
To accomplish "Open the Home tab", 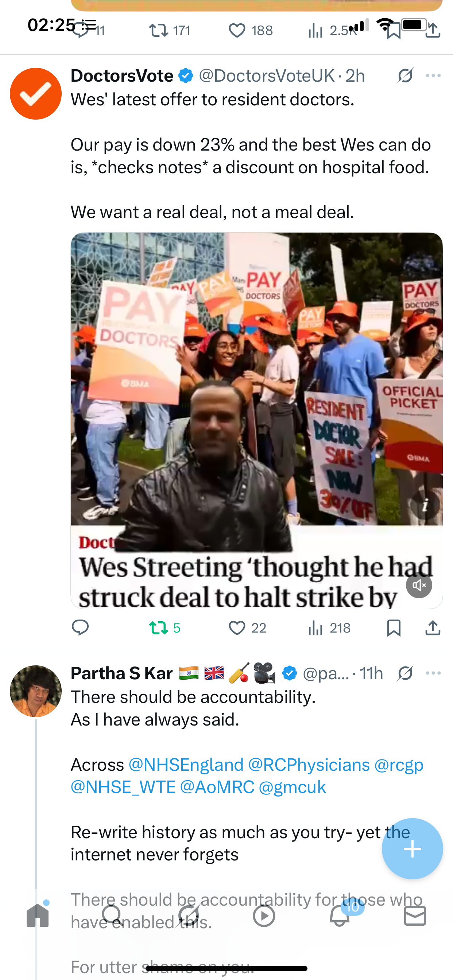I will coord(38,915).
